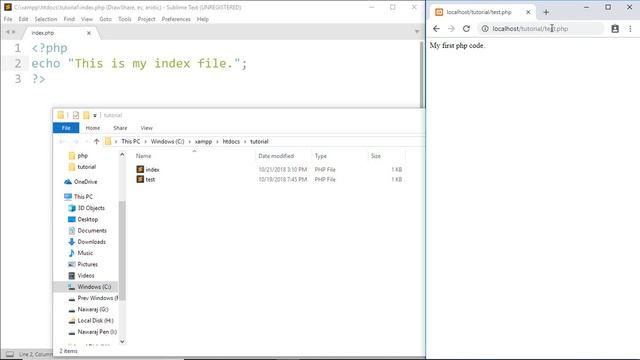The width and height of the screenshot is (640, 360).
Task: Open Local Disk (H:) in navigation pane
Action: click(x=95, y=321)
